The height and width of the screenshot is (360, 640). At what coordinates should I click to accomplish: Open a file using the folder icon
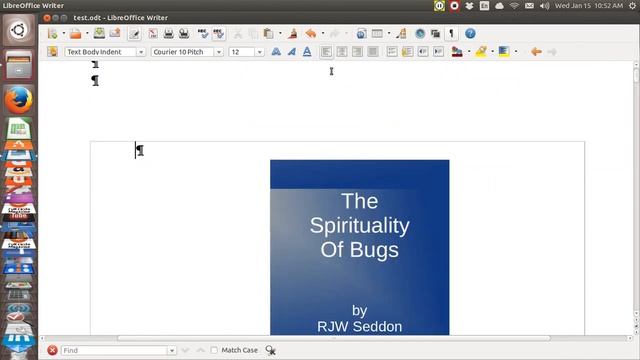pos(76,33)
